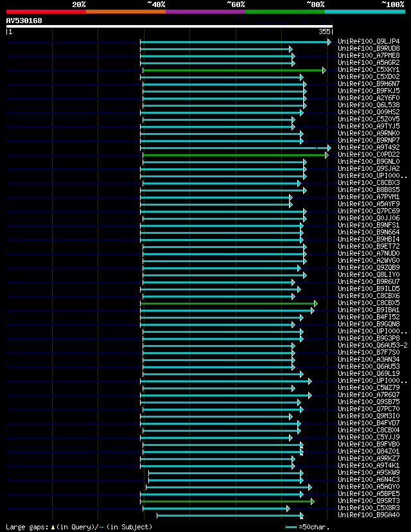The height and width of the screenshot is (532, 411).
Task: Open hit UniRef100_A5AGR2
Action: [369, 63]
